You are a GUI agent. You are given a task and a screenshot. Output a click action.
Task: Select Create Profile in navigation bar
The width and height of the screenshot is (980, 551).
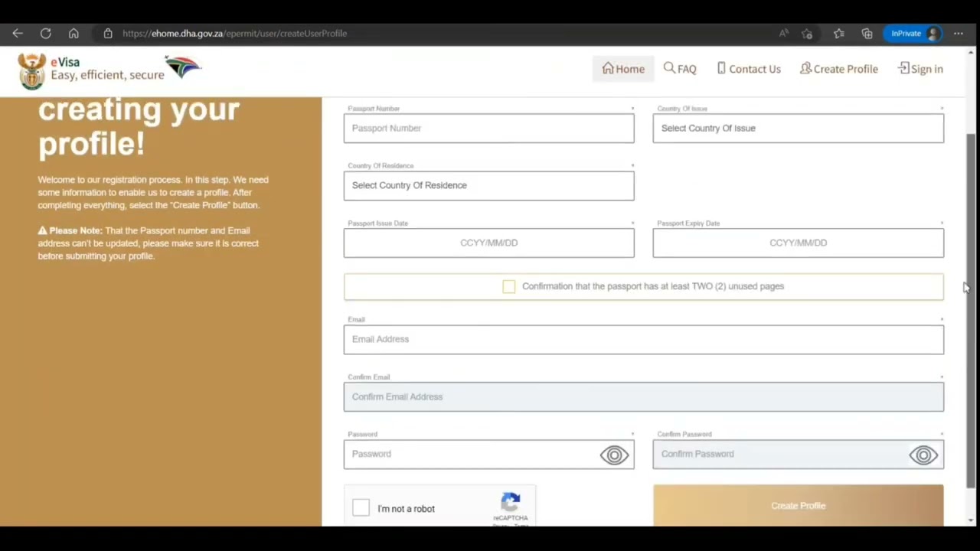click(839, 69)
